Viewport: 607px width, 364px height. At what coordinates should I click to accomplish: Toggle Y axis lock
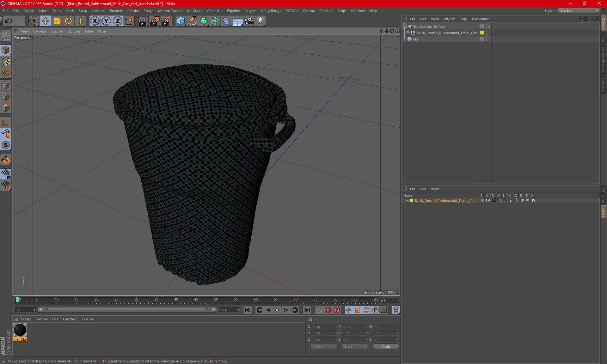[x=106, y=21]
